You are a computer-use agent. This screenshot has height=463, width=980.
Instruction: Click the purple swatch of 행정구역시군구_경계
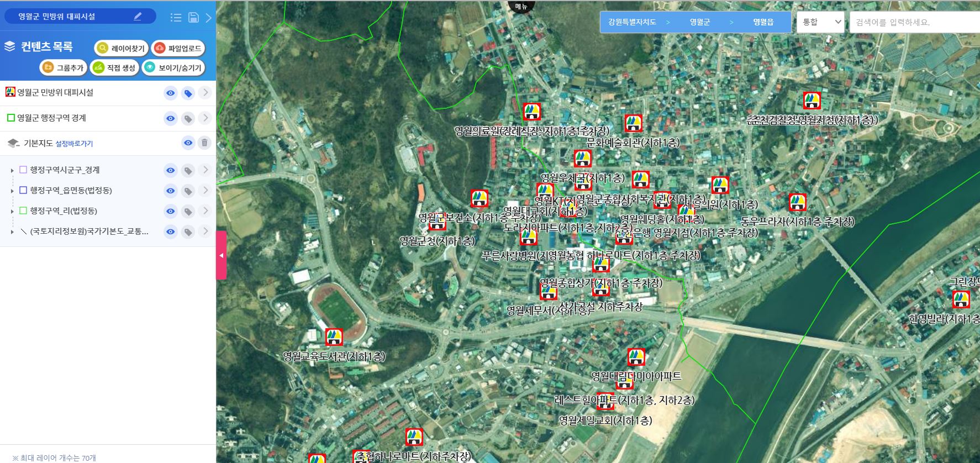coord(23,170)
